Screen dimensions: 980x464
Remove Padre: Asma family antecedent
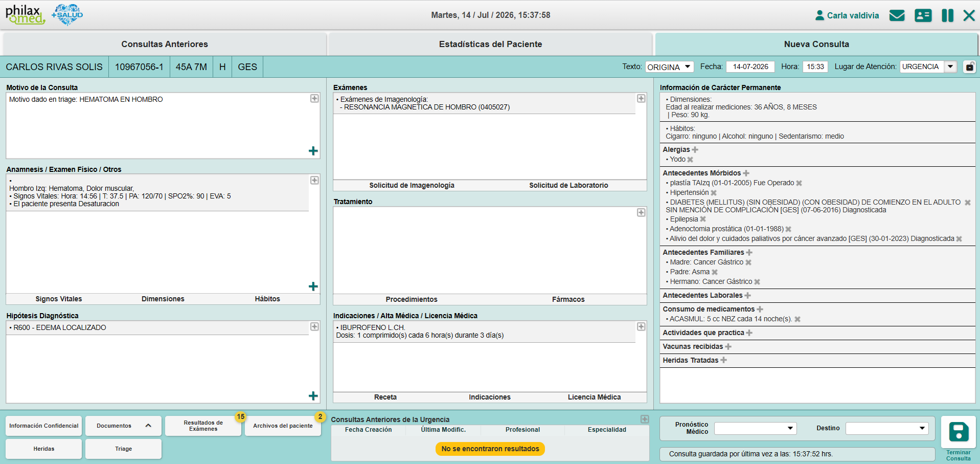[x=715, y=272]
